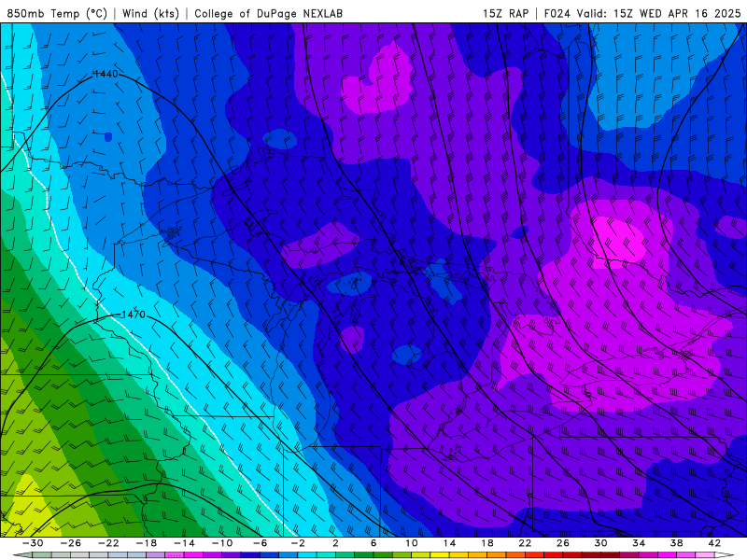Click the -26 color scale label

71,543
